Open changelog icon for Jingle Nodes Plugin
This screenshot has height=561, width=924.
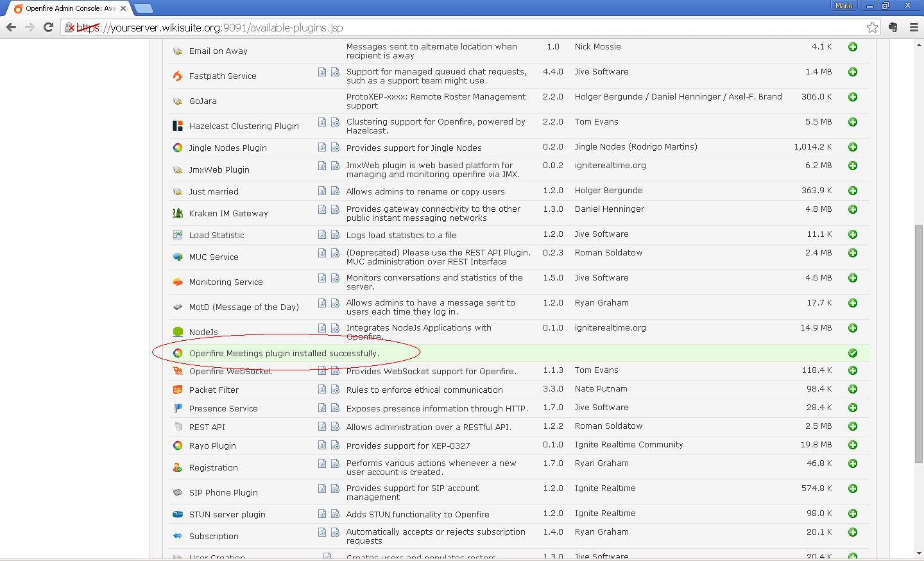(335, 147)
